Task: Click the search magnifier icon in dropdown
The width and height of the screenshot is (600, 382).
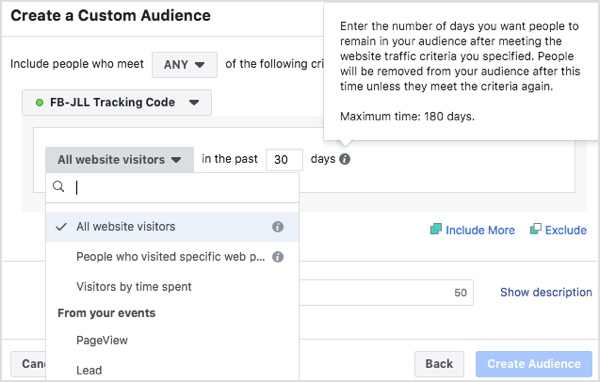Action: (59, 187)
